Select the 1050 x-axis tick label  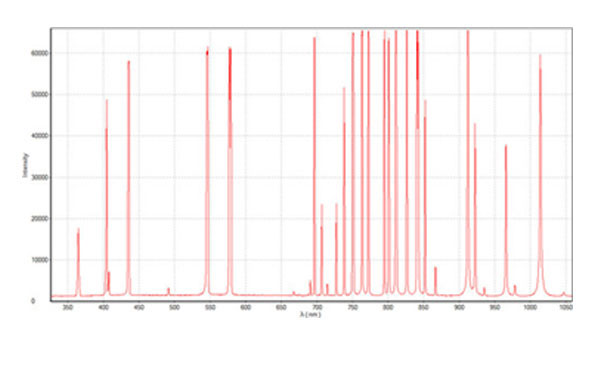pyautogui.click(x=566, y=307)
